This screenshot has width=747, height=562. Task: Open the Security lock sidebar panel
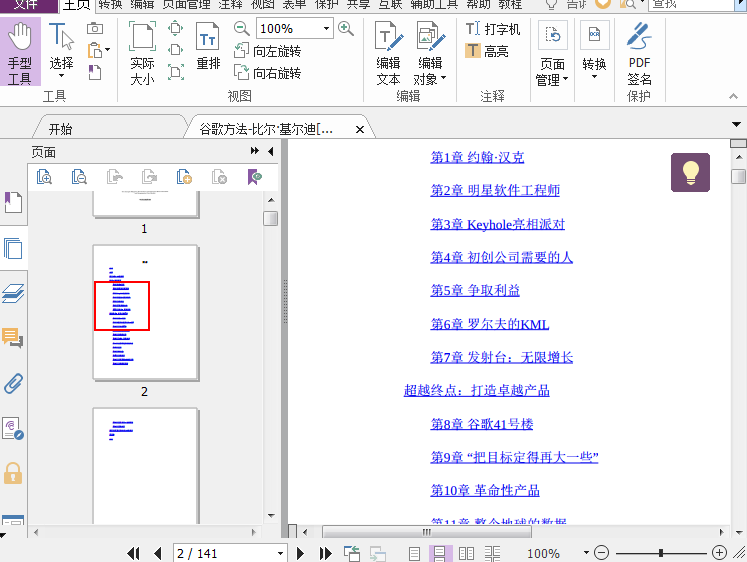pos(13,473)
